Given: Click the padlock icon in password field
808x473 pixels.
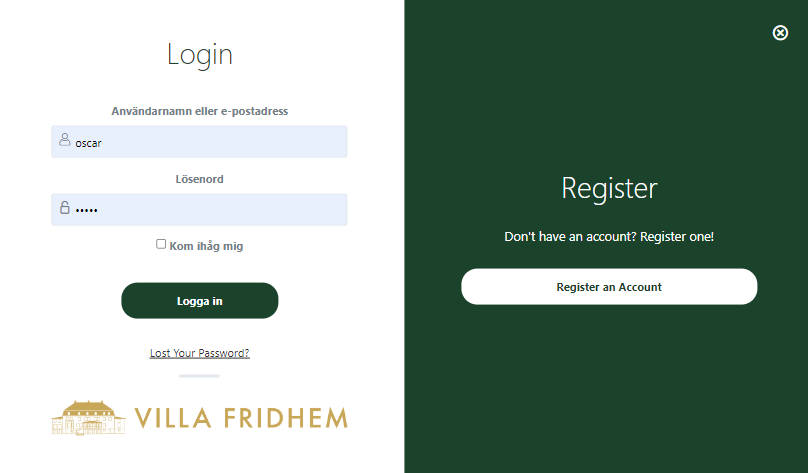Looking at the screenshot, I should coord(65,209).
